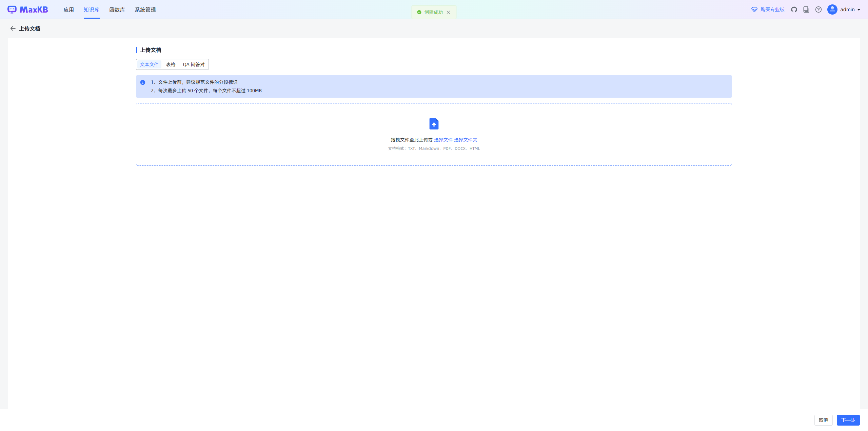Image resolution: width=868 pixels, height=431 pixels.
Task: Open the 知识库 menu
Action: click(x=92, y=9)
